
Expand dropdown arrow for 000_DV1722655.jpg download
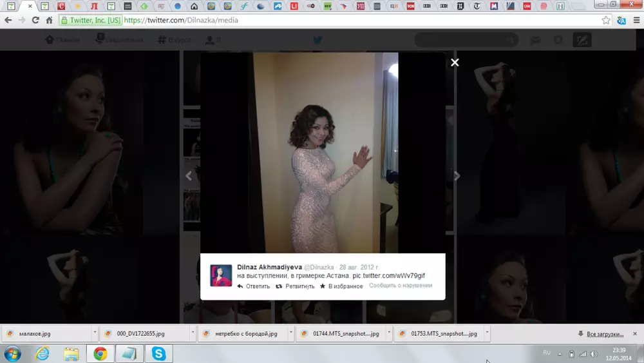point(193,333)
